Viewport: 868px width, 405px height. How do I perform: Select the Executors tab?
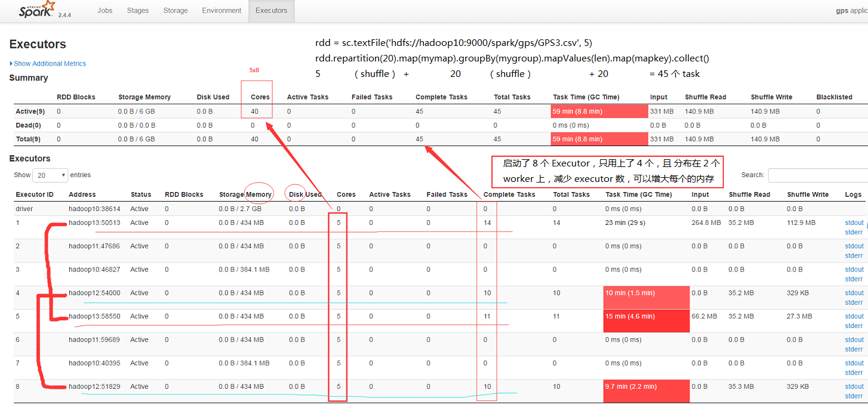(272, 11)
